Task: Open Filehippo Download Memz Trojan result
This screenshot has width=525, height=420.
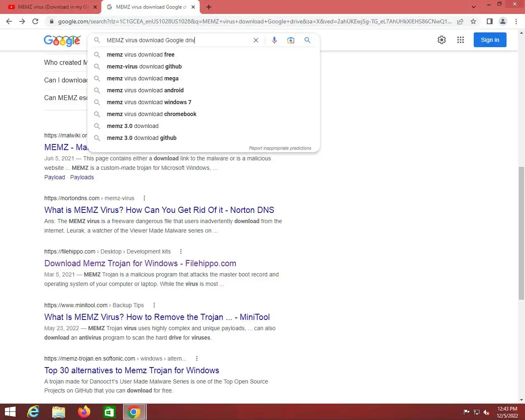Action: pyautogui.click(x=140, y=263)
